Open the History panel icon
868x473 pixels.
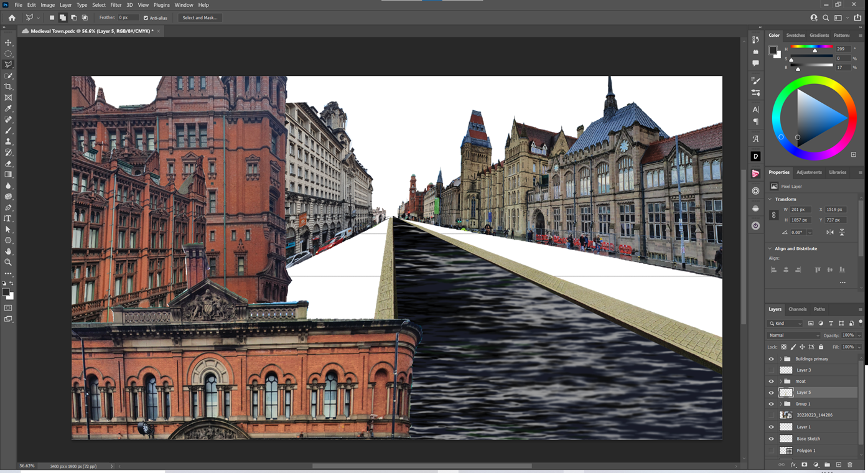[755, 40]
